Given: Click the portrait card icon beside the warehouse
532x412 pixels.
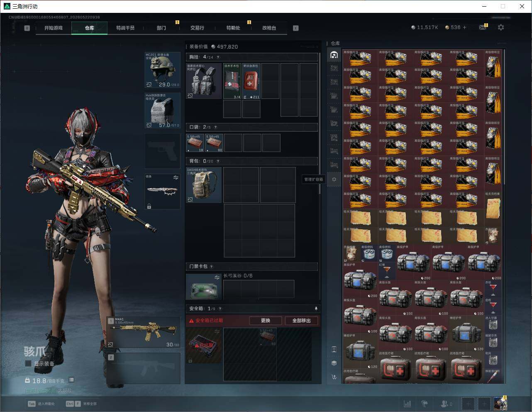Looking at the screenshot, I should click(334, 349).
